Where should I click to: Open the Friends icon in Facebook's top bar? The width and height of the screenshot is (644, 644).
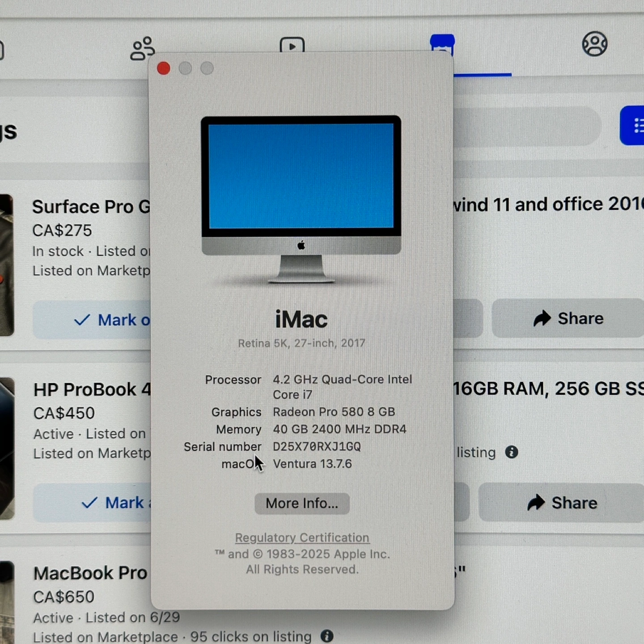tap(143, 48)
